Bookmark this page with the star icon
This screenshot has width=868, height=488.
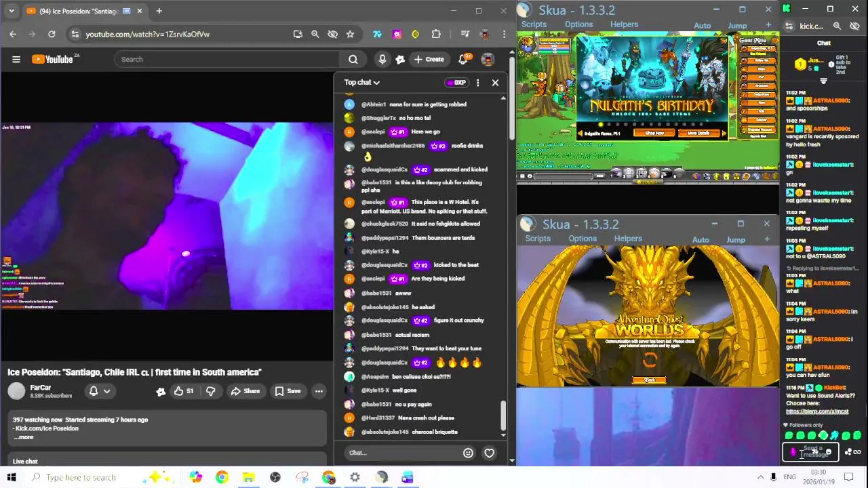pyautogui.click(x=350, y=34)
